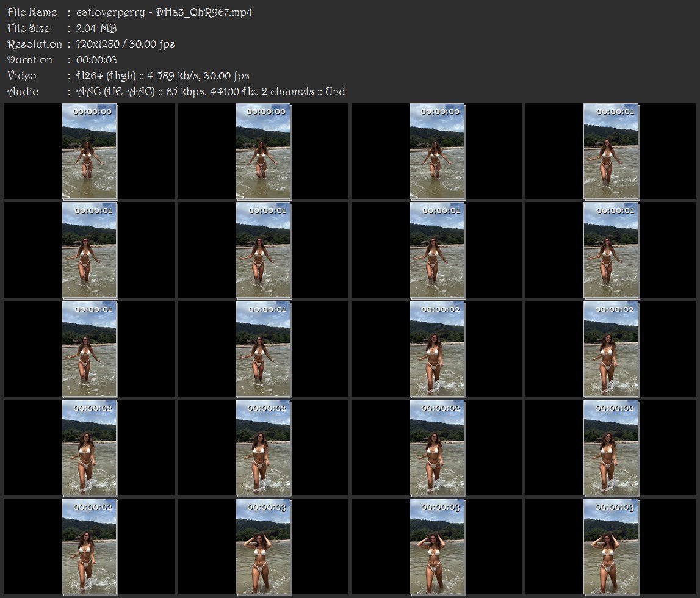The image size is (700, 598).
Task: Click the 'Video' label
Action: click(22, 76)
